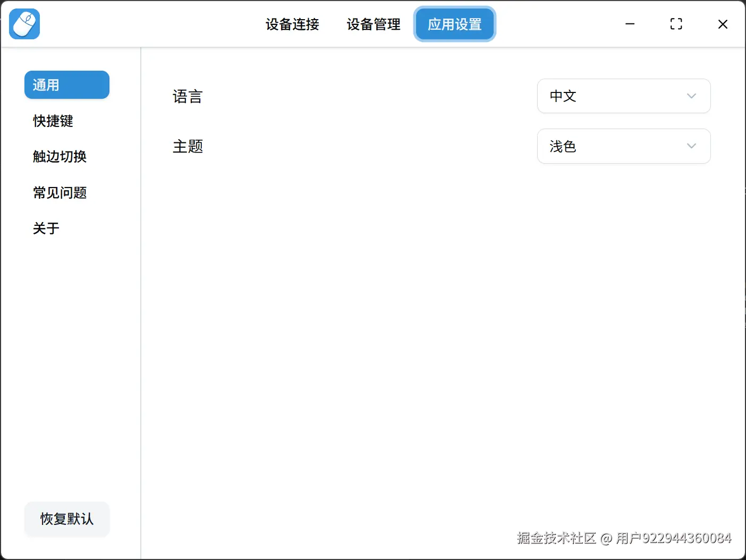
Task: Click the 恢复默认 restore defaults button
Action: 66,519
